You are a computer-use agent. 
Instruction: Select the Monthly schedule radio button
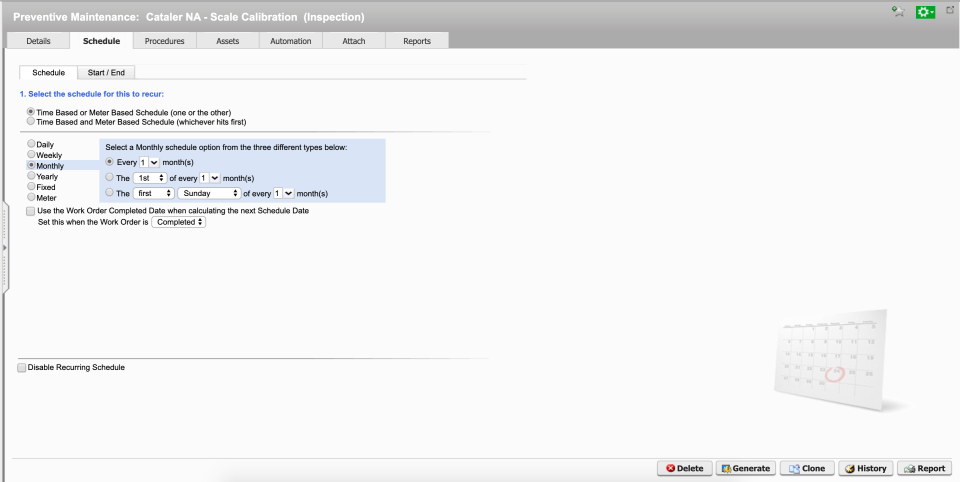31,165
